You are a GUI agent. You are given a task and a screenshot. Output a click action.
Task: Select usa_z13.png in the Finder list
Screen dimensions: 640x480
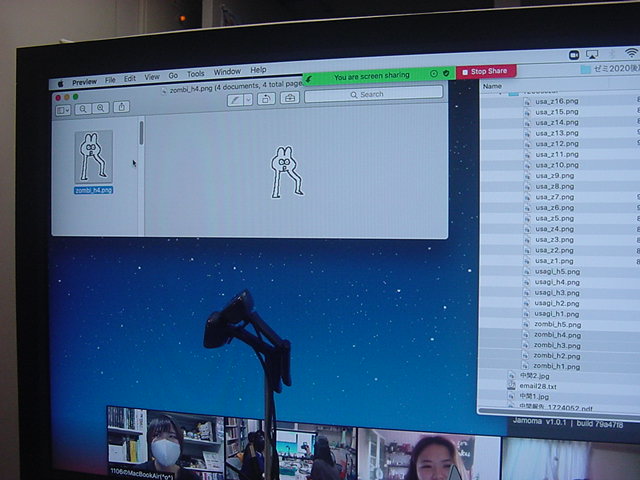pyautogui.click(x=557, y=133)
